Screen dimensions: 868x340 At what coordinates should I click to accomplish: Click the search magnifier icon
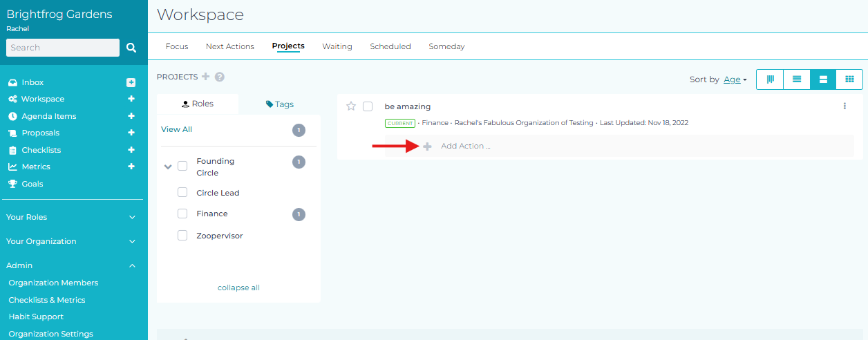[x=131, y=48]
